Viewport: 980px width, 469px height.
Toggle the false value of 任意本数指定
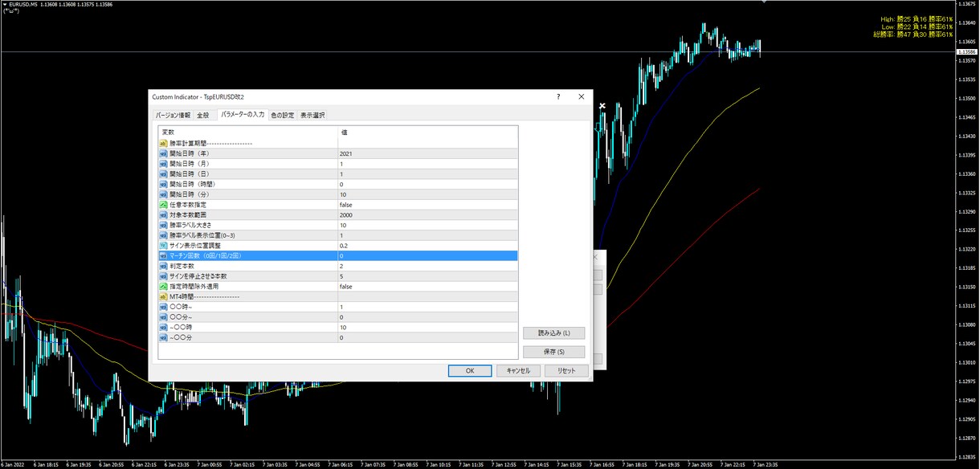click(x=427, y=205)
